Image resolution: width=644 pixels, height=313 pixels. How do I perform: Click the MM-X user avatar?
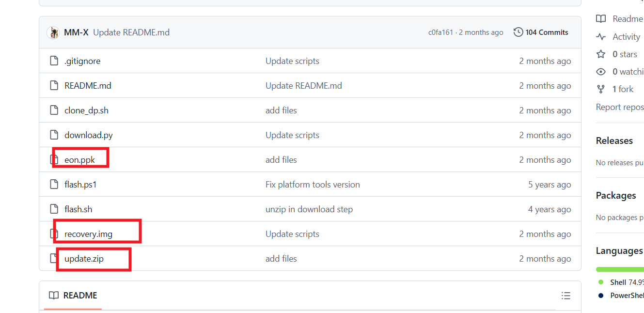tap(53, 32)
